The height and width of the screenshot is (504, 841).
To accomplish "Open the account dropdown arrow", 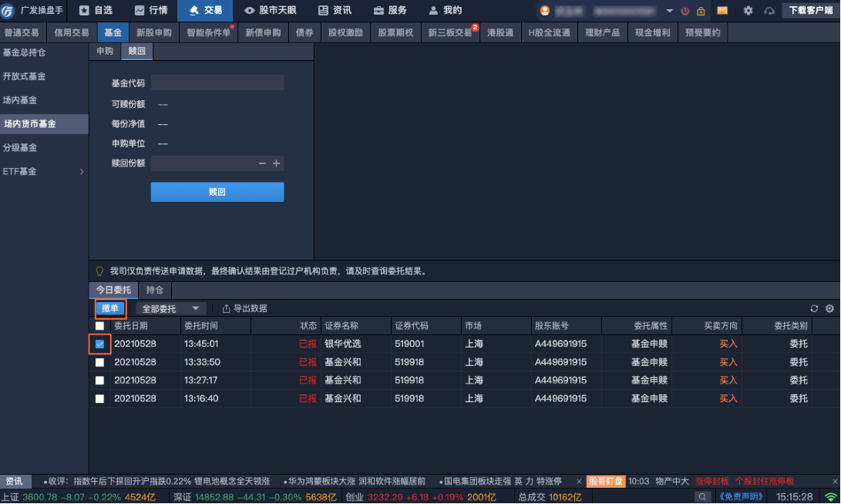I will coord(669,11).
